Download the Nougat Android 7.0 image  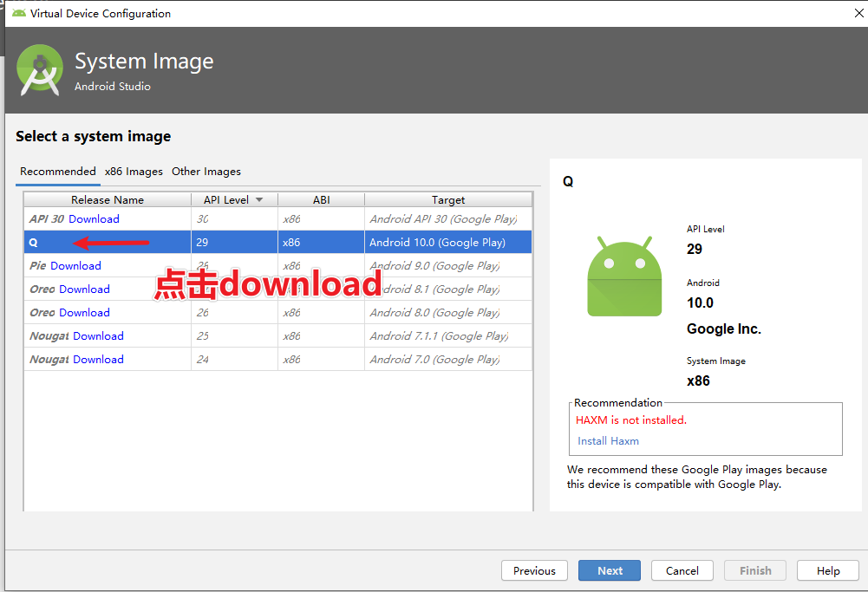click(99, 360)
